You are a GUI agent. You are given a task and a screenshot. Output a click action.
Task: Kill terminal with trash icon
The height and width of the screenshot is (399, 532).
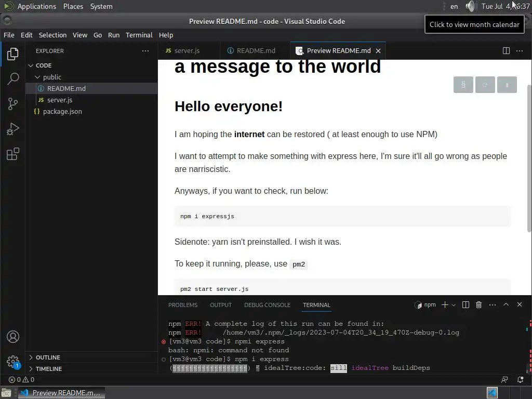(x=478, y=305)
